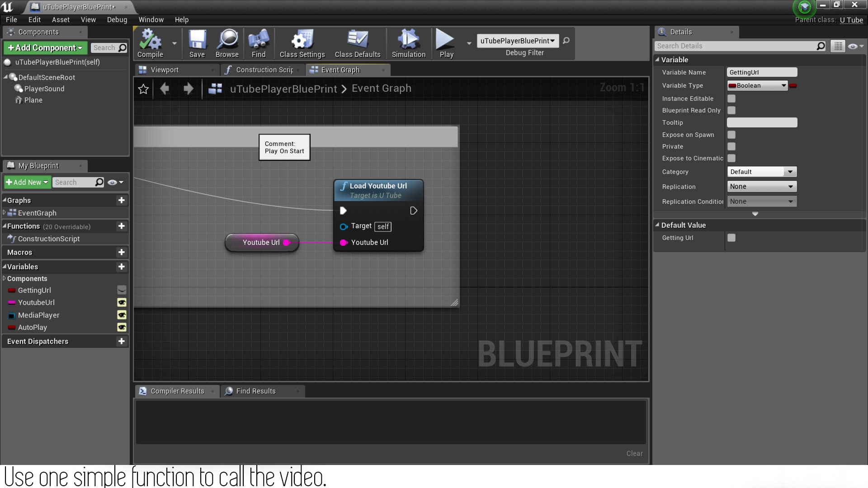Click the Add Component button
The width and height of the screenshot is (868, 488).
[x=45, y=47]
